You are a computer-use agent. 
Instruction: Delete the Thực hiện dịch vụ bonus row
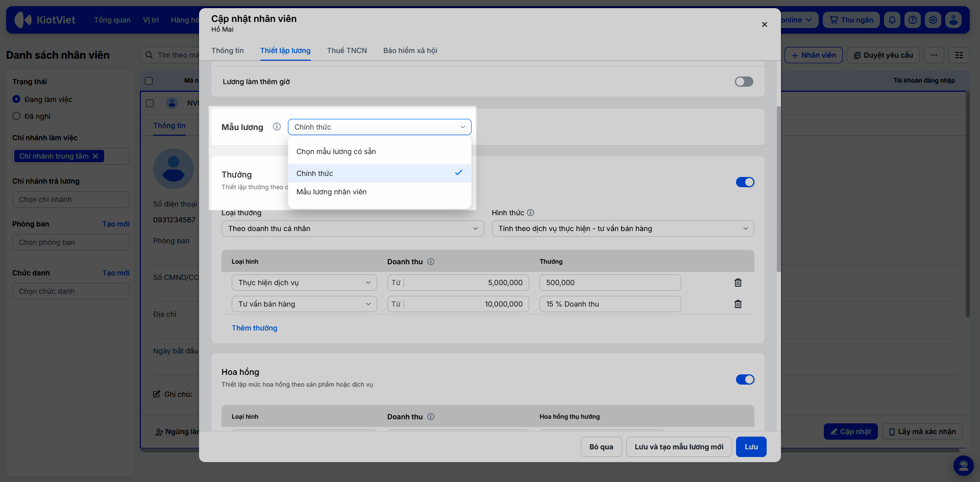coord(738,283)
